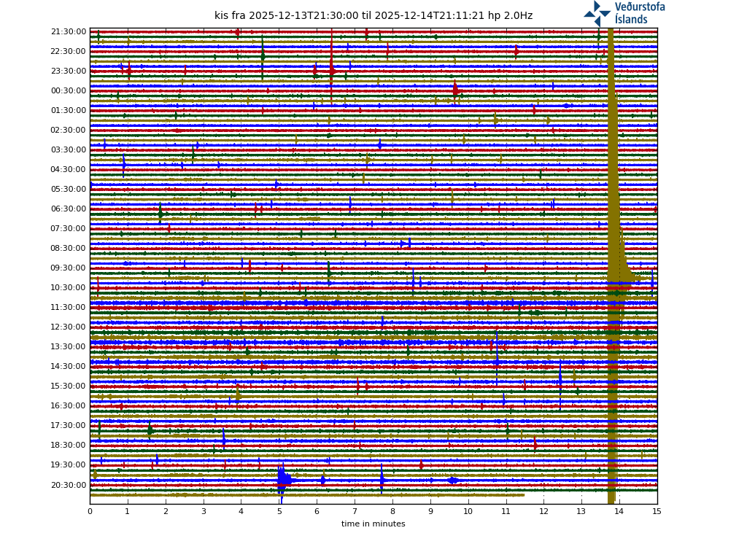Click the 15 tick on the minutes axis
The height and width of the screenshot is (560, 747).
pos(657,511)
